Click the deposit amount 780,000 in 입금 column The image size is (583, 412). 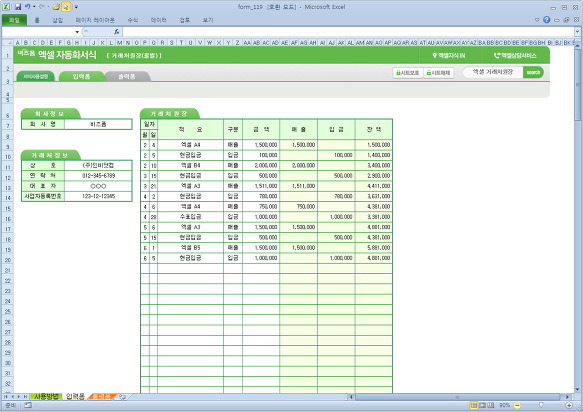click(336, 196)
